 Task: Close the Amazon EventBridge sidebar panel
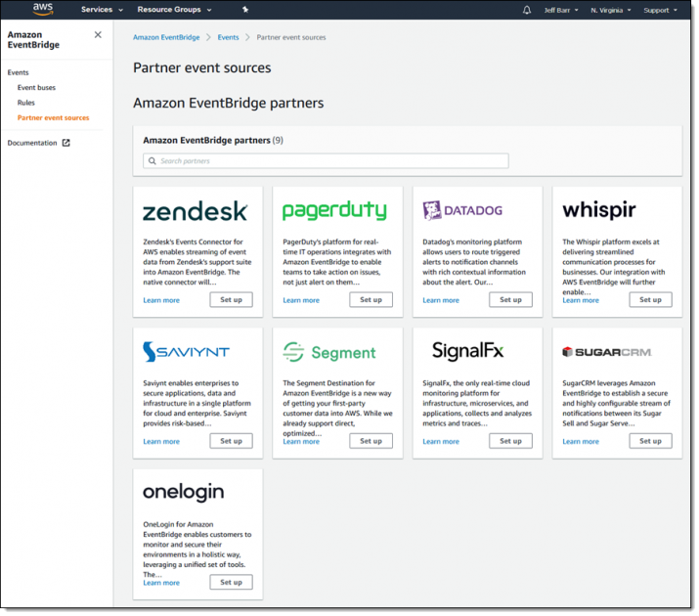[98, 35]
